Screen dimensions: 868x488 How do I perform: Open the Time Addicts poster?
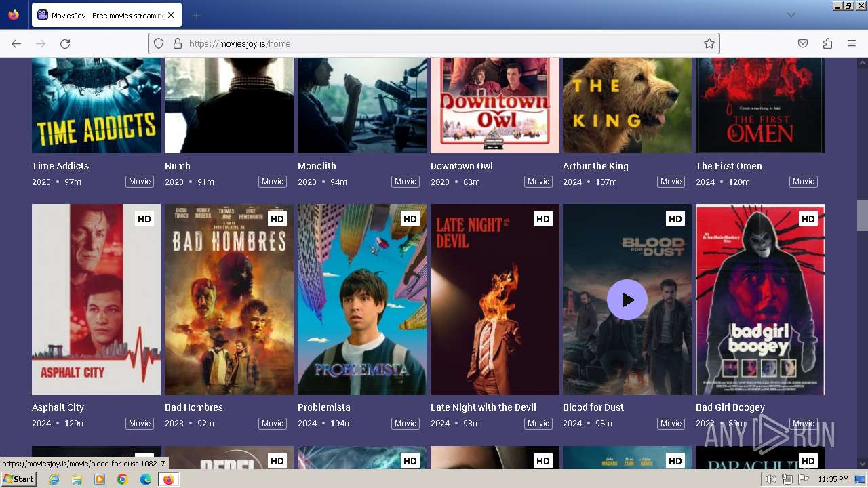click(96, 105)
